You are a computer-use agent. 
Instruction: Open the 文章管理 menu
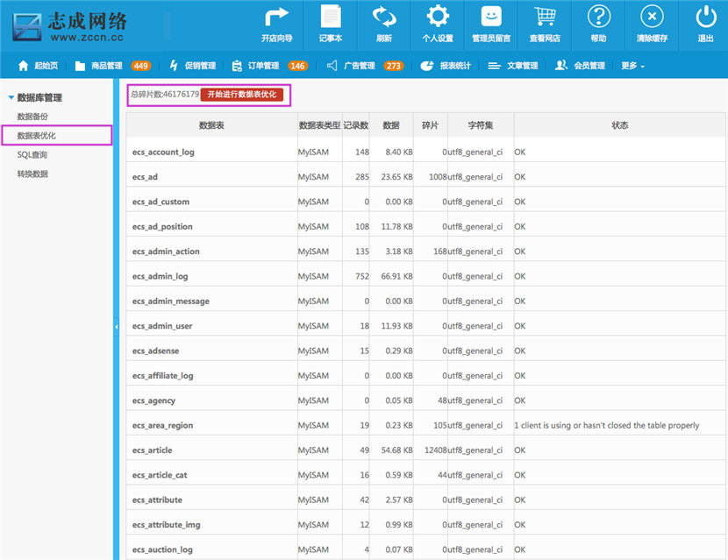coord(523,66)
